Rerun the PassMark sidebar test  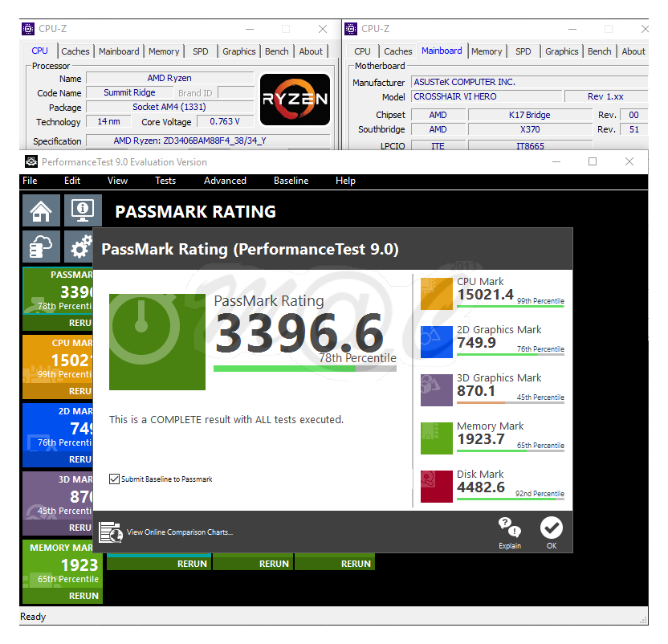[x=58, y=323]
